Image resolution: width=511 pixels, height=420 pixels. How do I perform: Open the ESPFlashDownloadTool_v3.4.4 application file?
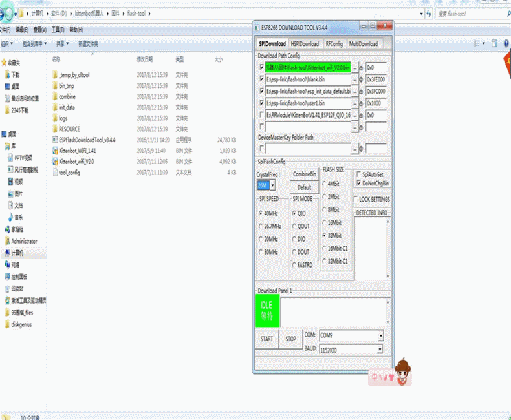tap(86, 140)
